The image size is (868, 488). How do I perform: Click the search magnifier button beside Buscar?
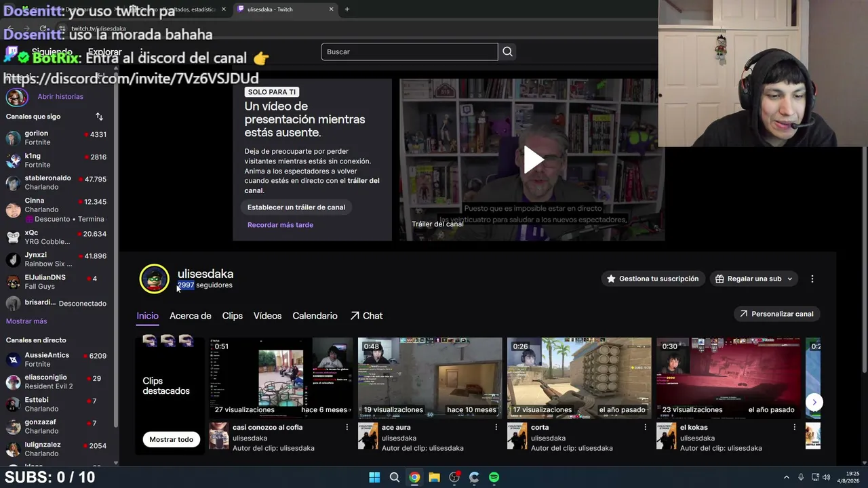[x=507, y=52]
